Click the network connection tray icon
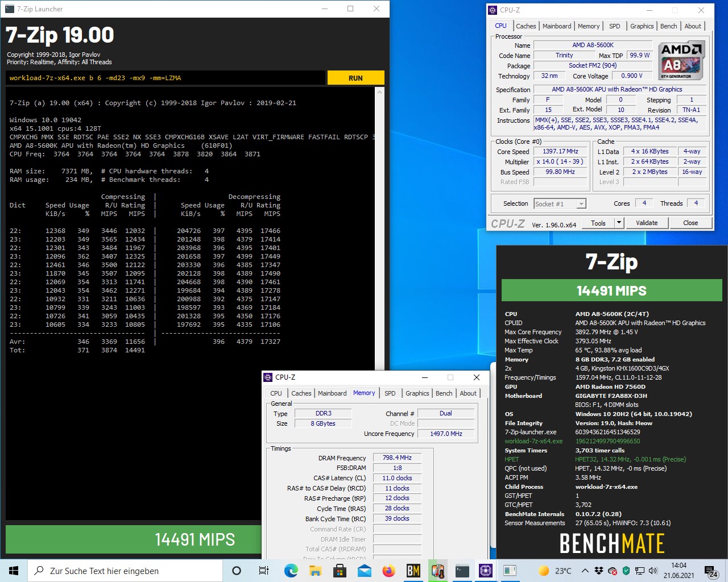728x582 pixels. pyautogui.click(x=640, y=571)
